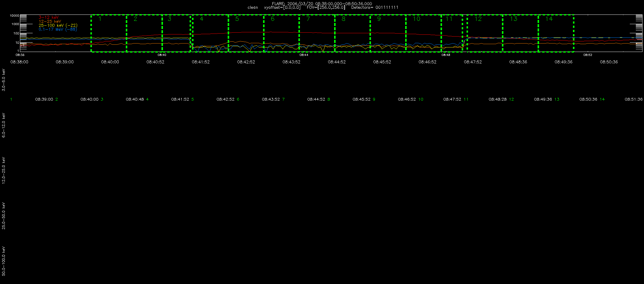Select the 12.0-25.0 keV row label

pos(4,170)
